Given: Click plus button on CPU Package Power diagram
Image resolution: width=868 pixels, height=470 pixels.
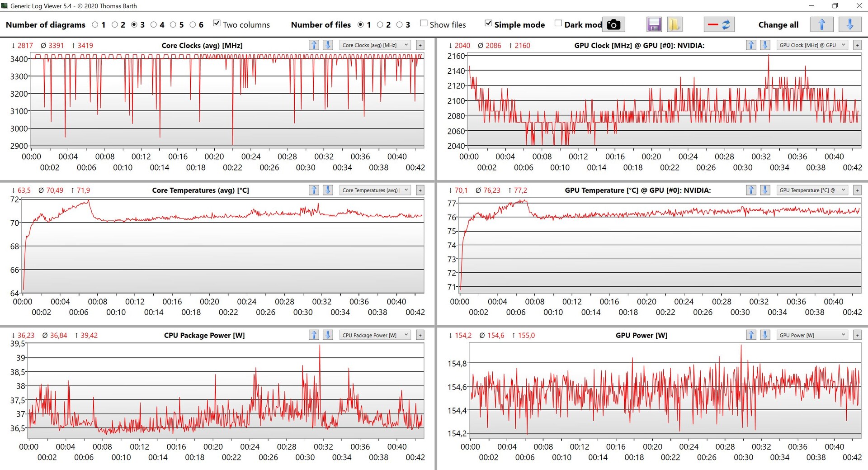Looking at the screenshot, I should (420, 335).
